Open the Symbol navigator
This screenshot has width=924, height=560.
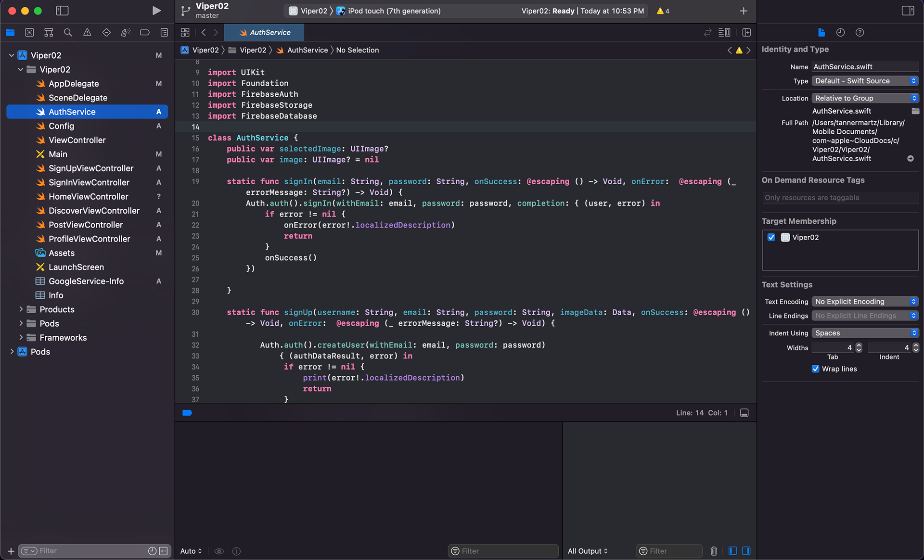49,32
